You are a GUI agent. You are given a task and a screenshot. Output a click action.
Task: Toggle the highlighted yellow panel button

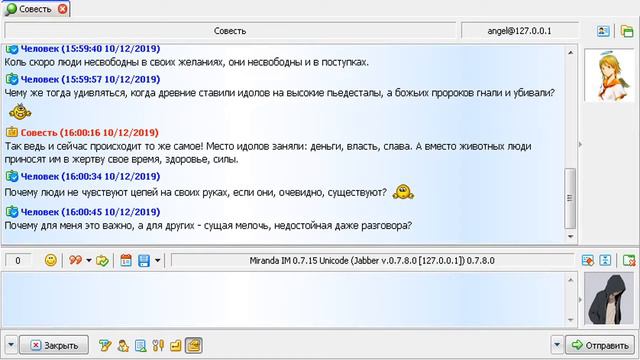pyautogui.click(x=193, y=345)
